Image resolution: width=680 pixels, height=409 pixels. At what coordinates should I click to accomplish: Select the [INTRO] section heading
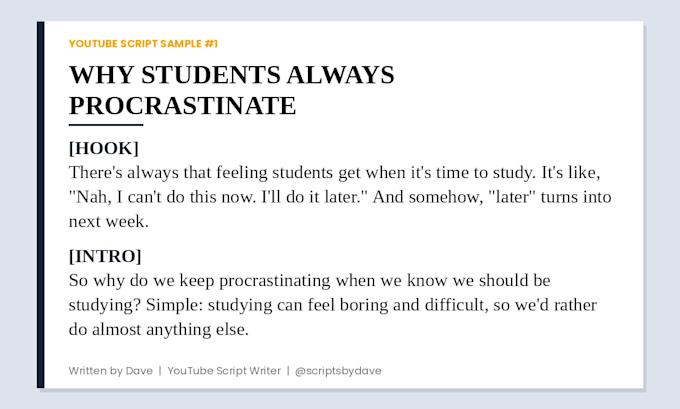[x=105, y=256]
